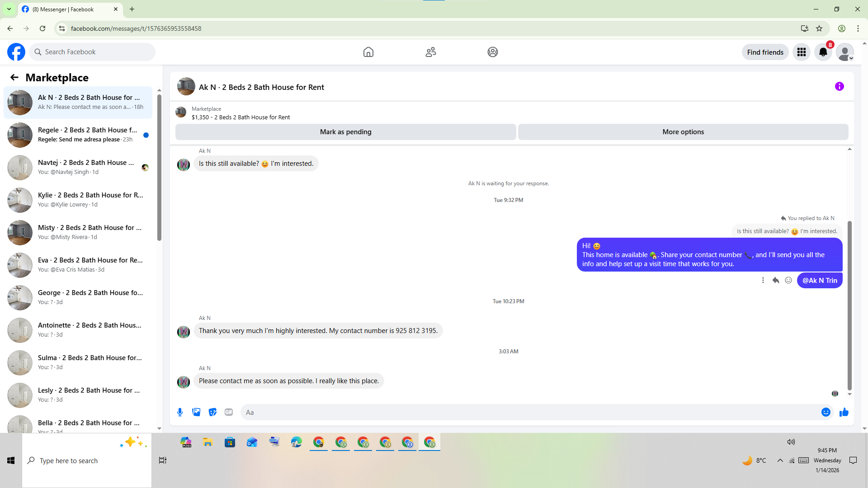Viewport: 868px width, 488px height.
Task: Open the Friends tab
Action: coord(431,52)
